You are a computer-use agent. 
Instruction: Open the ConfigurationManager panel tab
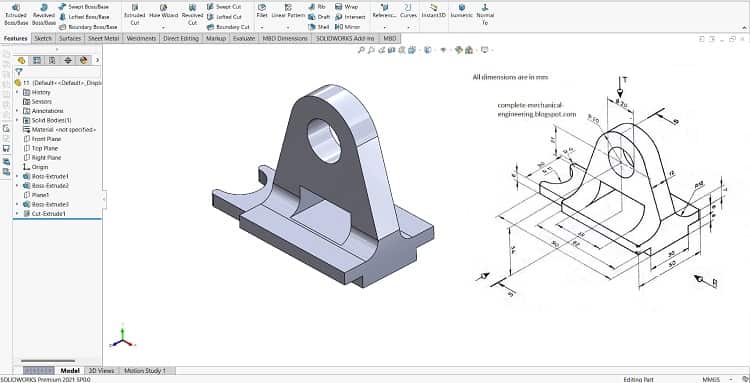pyautogui.click(x=52, y=60)
